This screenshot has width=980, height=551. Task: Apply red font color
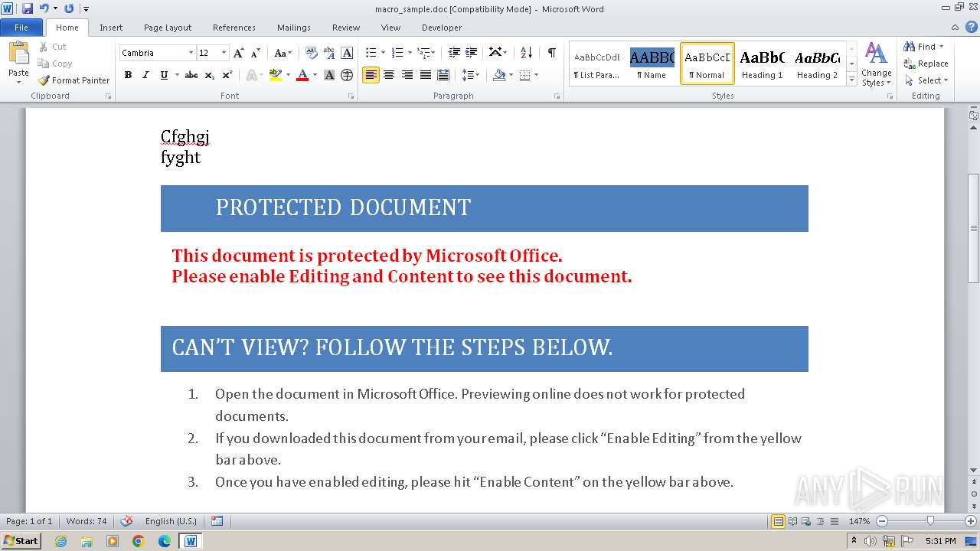click(302, 75)
